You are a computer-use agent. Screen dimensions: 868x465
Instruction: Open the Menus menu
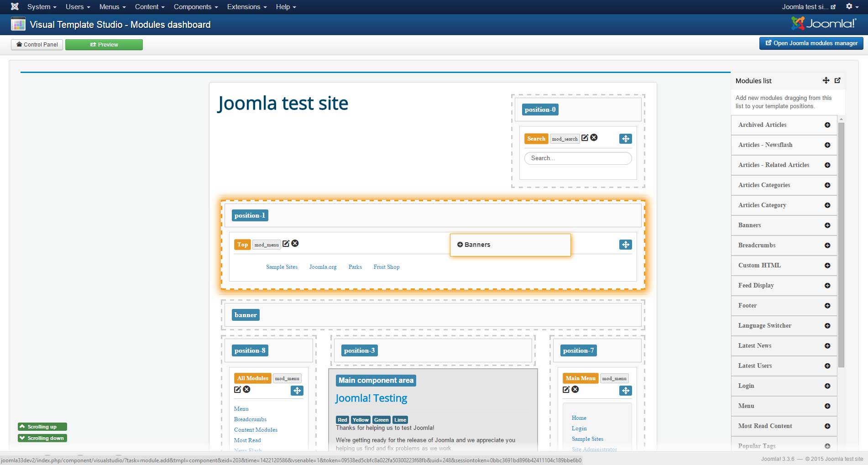coord(112,7)
